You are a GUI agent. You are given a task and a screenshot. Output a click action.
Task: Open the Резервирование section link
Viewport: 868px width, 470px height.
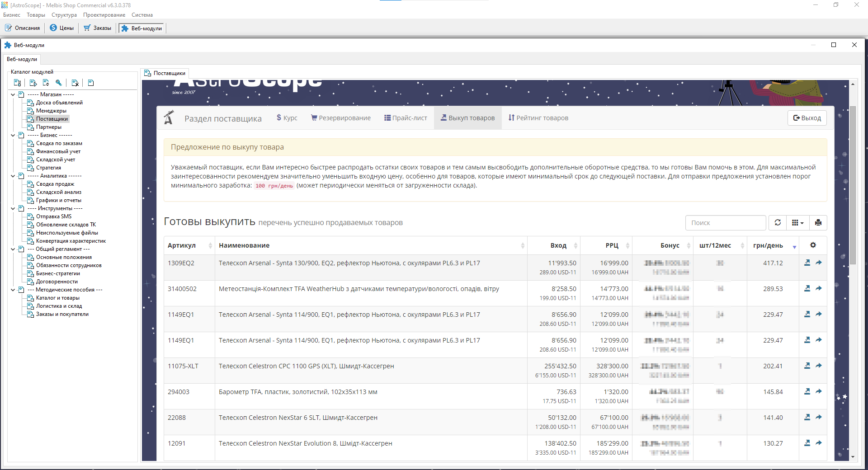(341, 117)
